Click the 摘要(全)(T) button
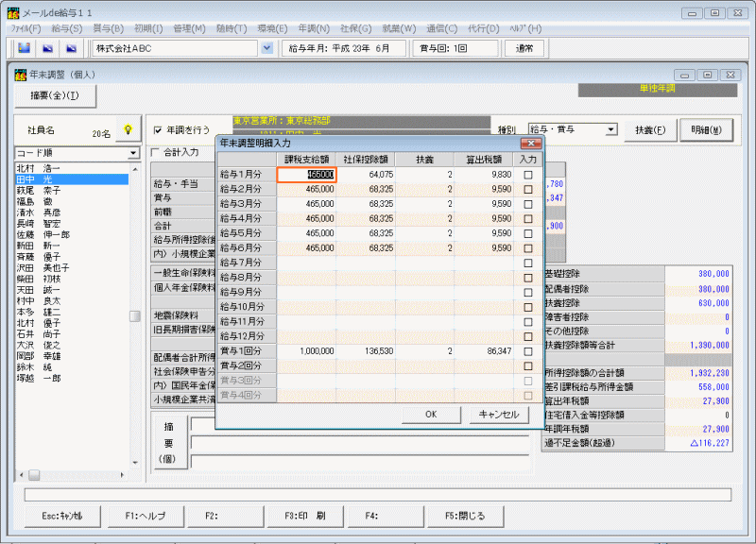This screenshot has width=756, height=544. point(55,95)
